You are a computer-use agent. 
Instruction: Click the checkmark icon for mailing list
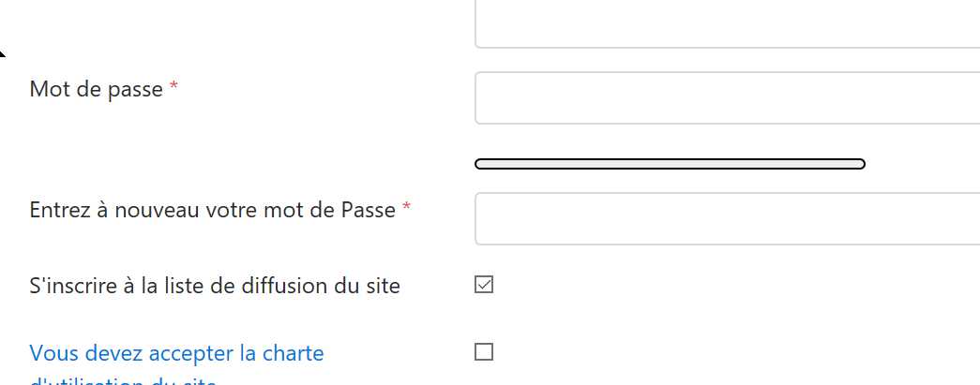(484, 285)
